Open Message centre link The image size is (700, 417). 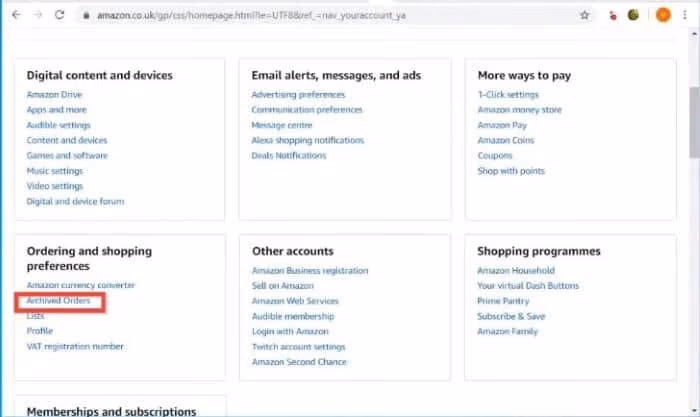pyautogui.click(x=282, y=125)
